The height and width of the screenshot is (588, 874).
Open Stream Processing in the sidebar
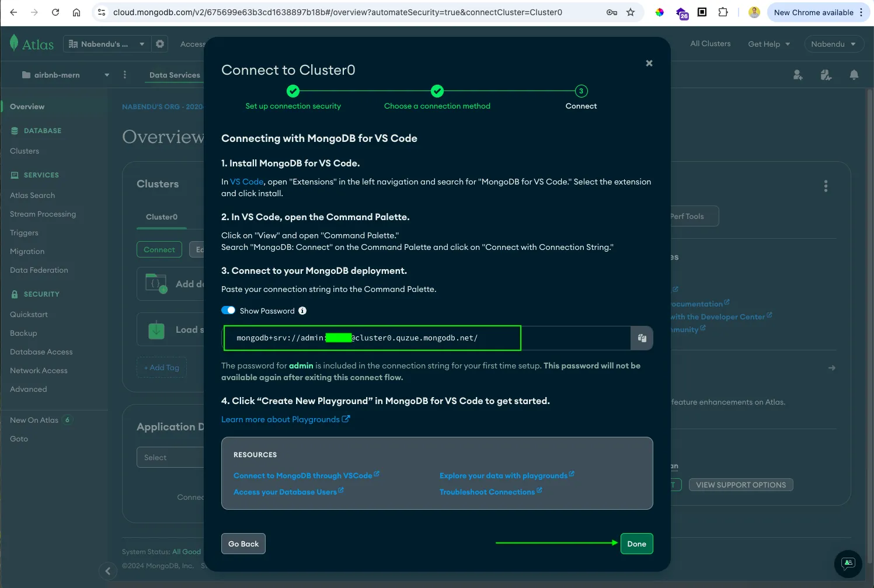43,214
